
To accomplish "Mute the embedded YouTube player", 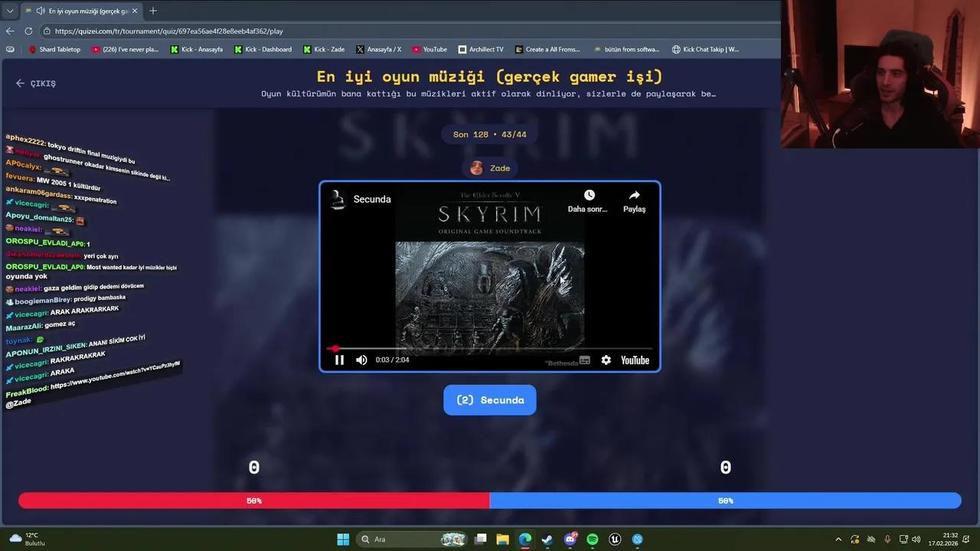I will pyautogui.click(x=361, y=360).
